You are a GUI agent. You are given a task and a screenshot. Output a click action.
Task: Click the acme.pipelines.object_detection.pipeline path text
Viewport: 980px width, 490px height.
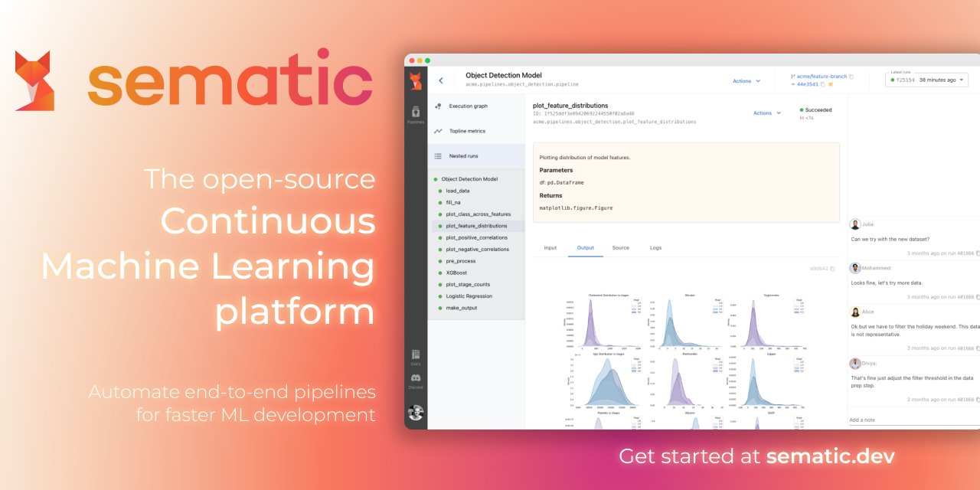click(x=522, y=83)
